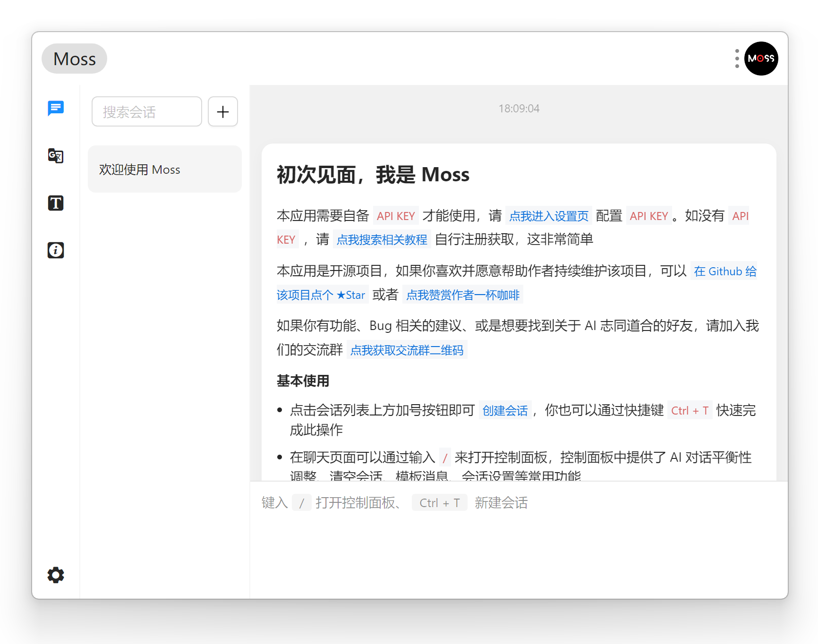The image size is (818, 644).
Task: Open the three-dot menu near the avatar
Action: pos(736,59)
